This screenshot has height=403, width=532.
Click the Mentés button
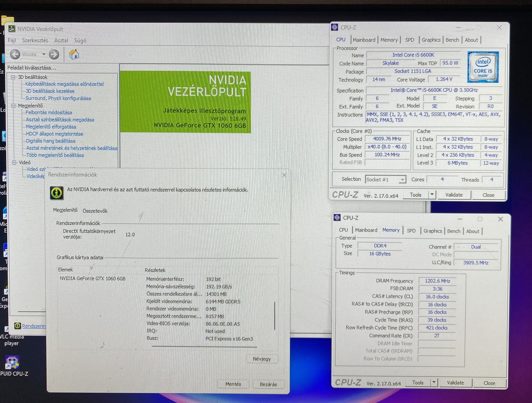[x=233, y=384]
